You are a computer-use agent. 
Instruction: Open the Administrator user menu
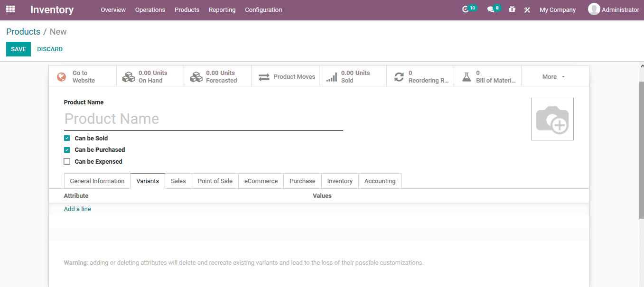pyautogui.click(x=614, y=9)
